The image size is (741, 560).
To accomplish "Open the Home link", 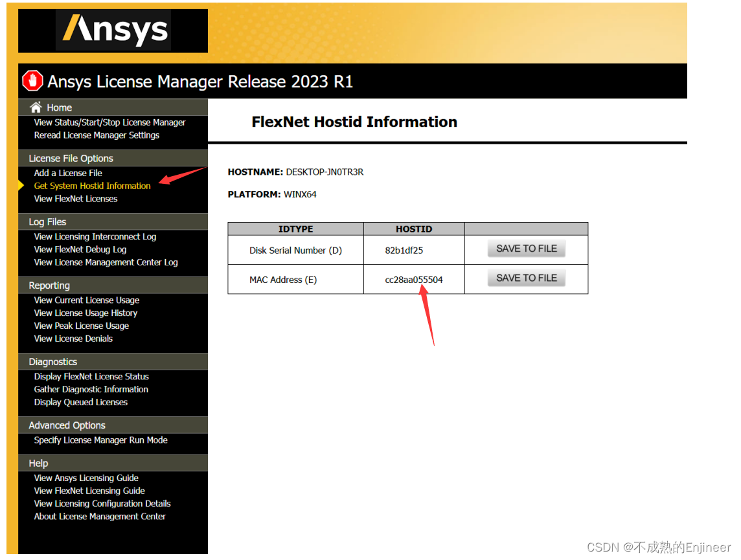I will tap(59, 107).
